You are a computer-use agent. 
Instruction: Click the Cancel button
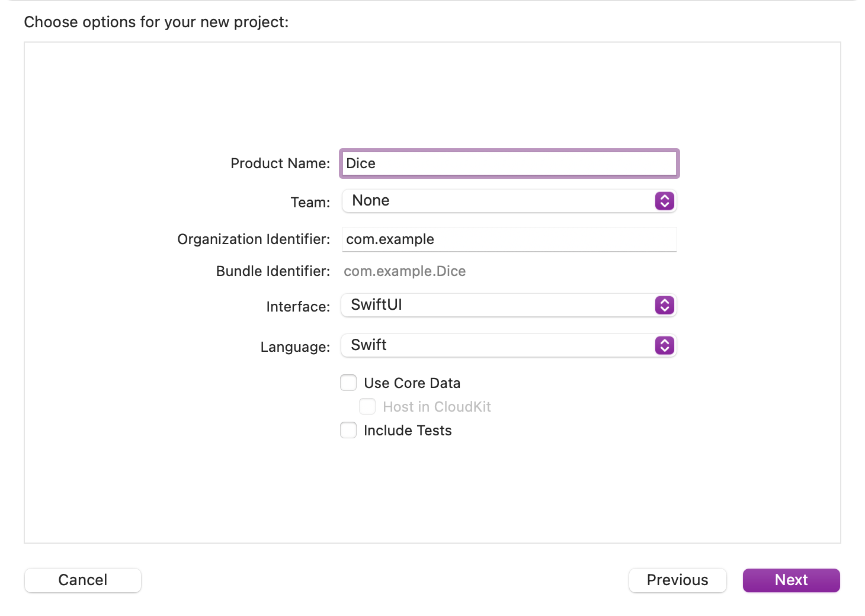[x=83, y=580]
